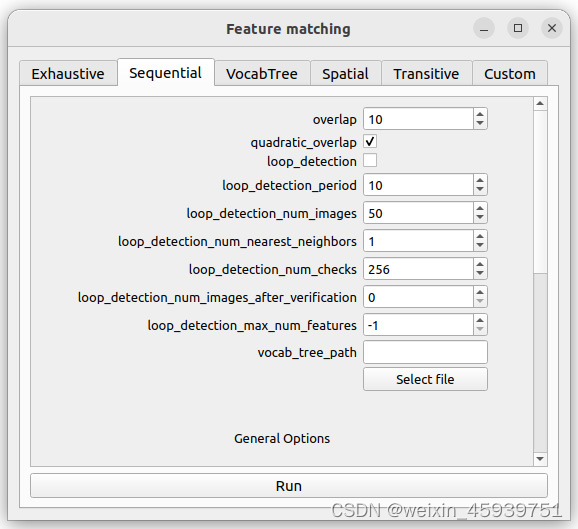Uncheck the quadratic_overlap checkbox

pos(370,142)
